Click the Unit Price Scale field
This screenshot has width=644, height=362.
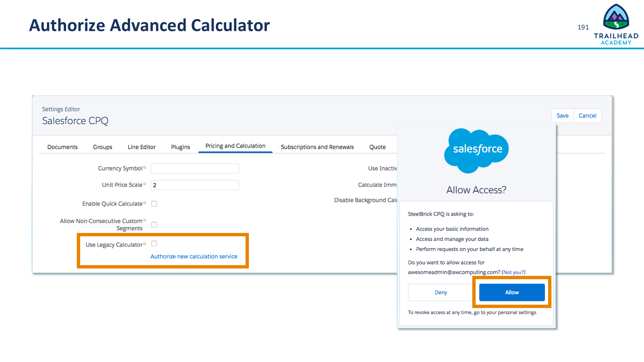click(195, 185)
